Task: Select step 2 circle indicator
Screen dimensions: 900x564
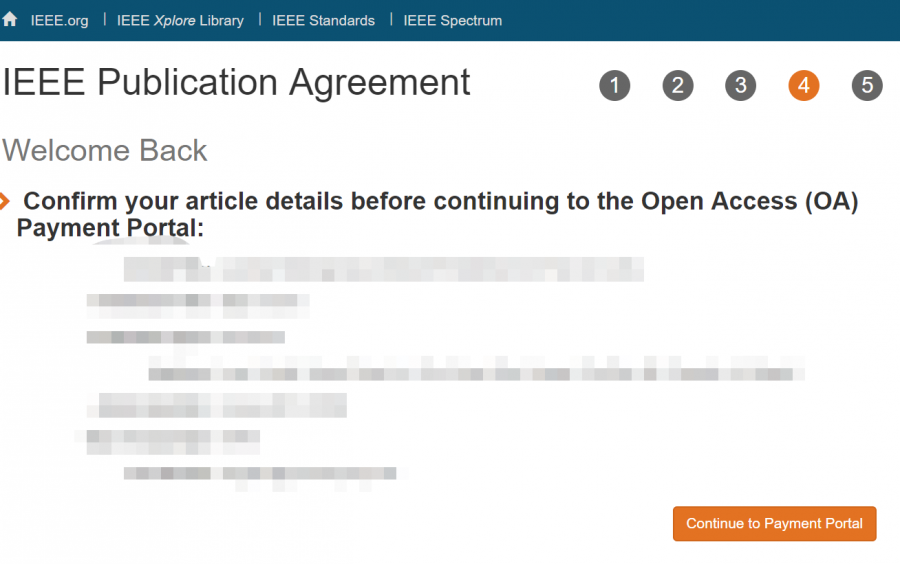Action: pyautogui.click(x=678, y=85)
